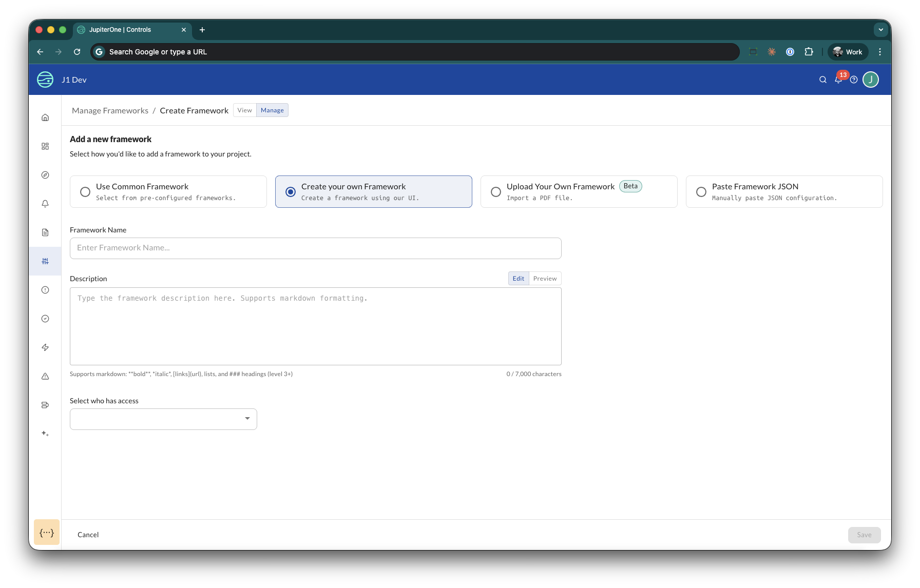Viewport: 920px width, 588px height.
Task: Switch to the description Preview tab
Action: [x=544, y=278]
